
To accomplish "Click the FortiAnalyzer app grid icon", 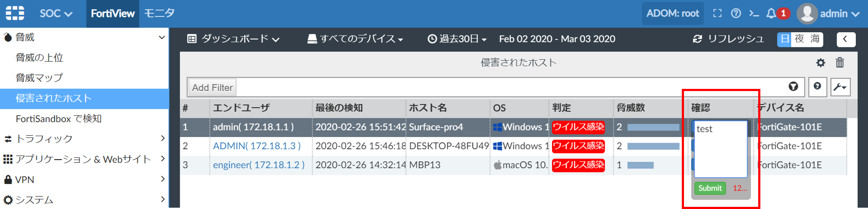I will point(15,13).
